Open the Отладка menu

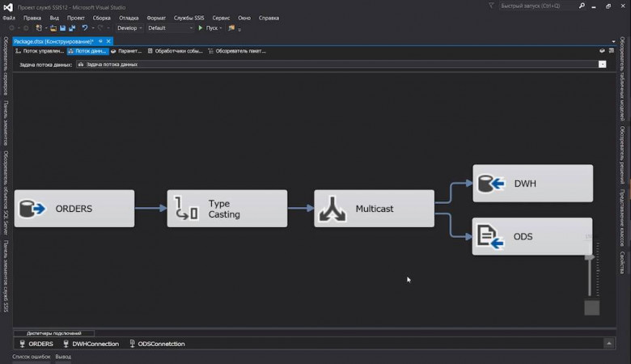(129, 18)
